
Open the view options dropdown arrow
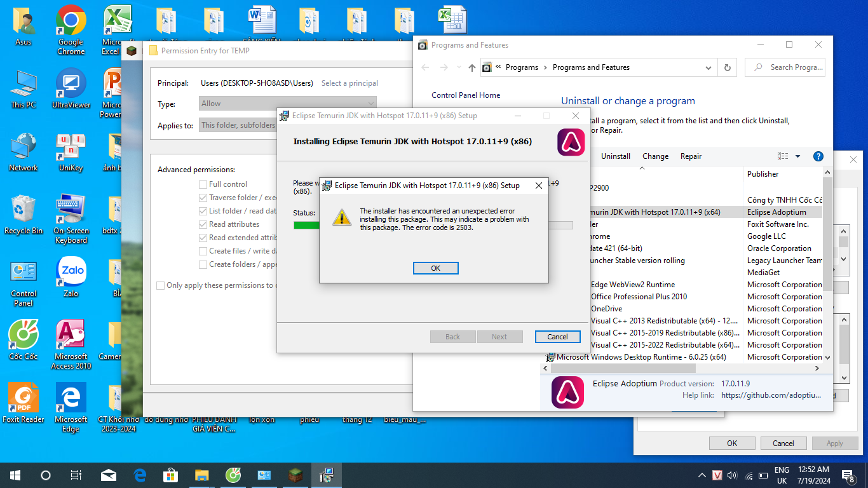click(797, 156)
